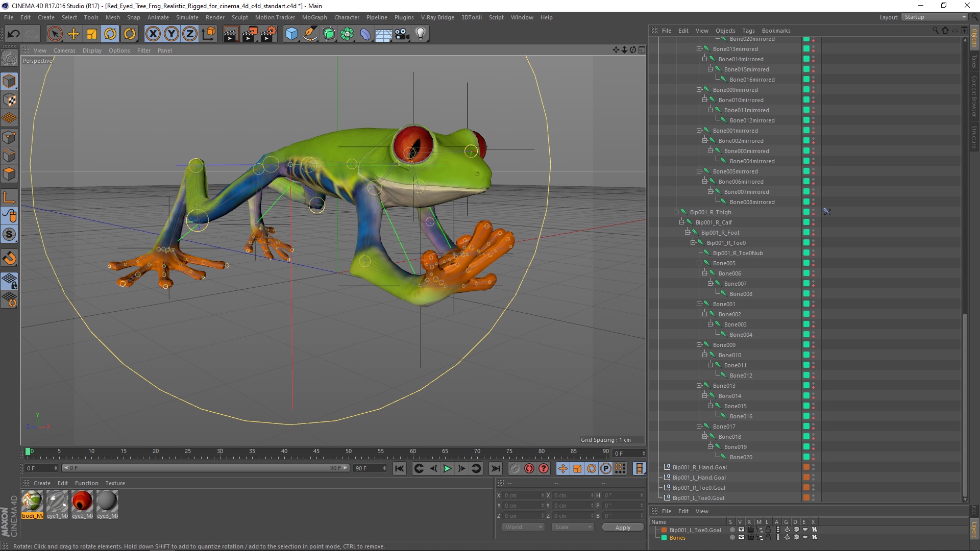Screen dimensions: 980x551
Task: Collapse Bone017 tree node
Action: [x=699, y=427]
